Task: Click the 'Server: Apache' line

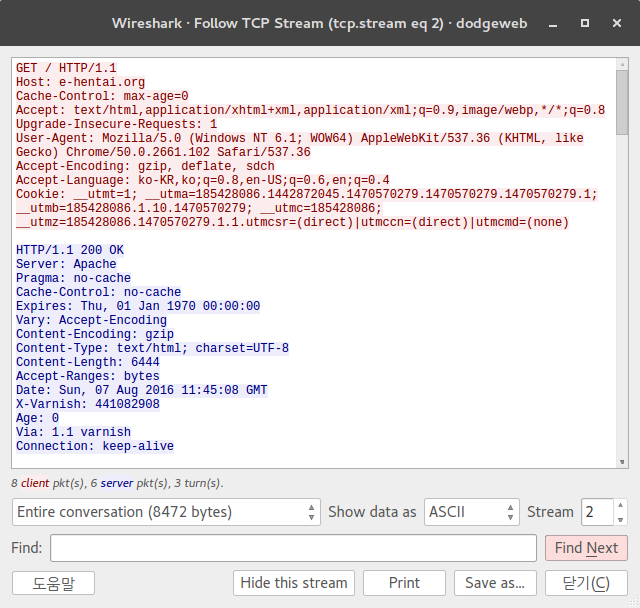Action: [x=66, y=264]
